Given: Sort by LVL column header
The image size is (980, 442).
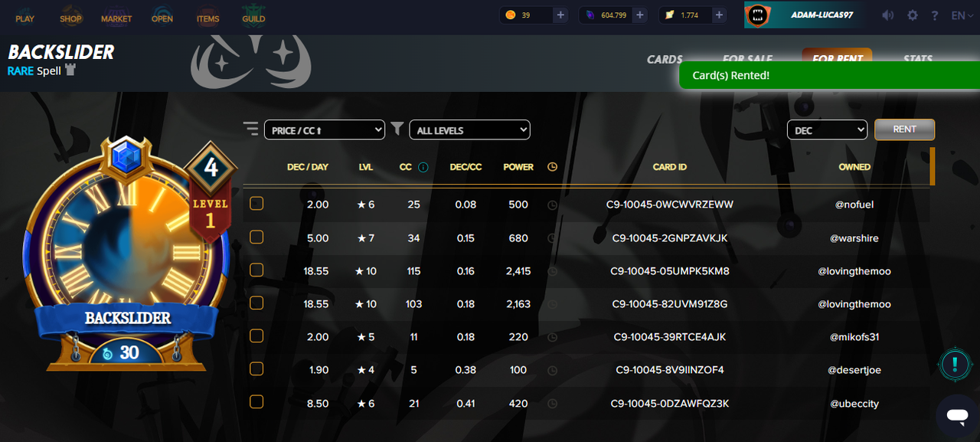Looking at the screenshot, I should (366, 167).
